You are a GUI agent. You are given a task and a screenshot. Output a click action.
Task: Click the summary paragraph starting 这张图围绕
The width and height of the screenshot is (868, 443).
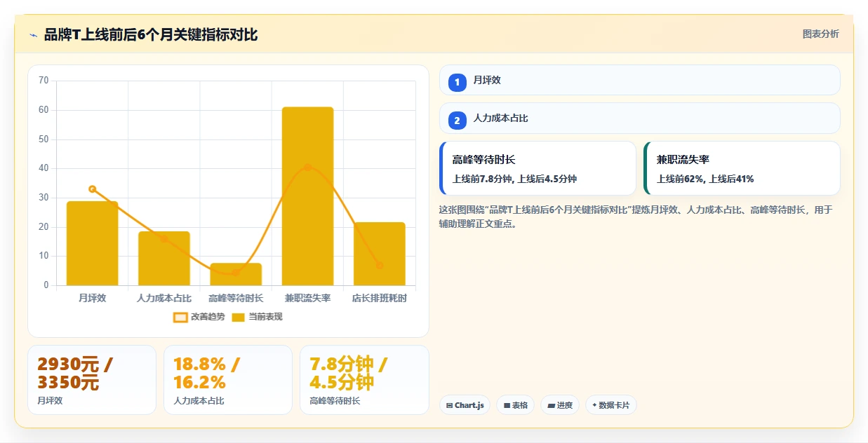(635, 217)
